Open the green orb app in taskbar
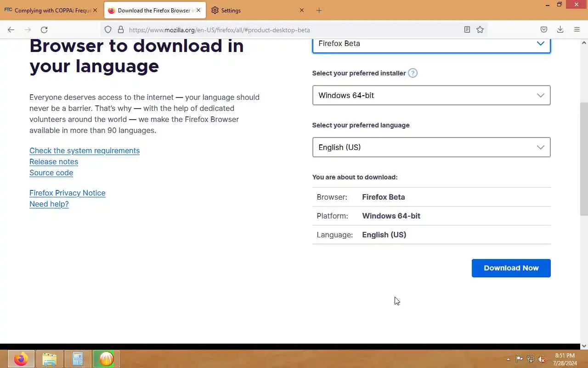The image size is (588, 368). pyautogui.click(x=106, y=359)
